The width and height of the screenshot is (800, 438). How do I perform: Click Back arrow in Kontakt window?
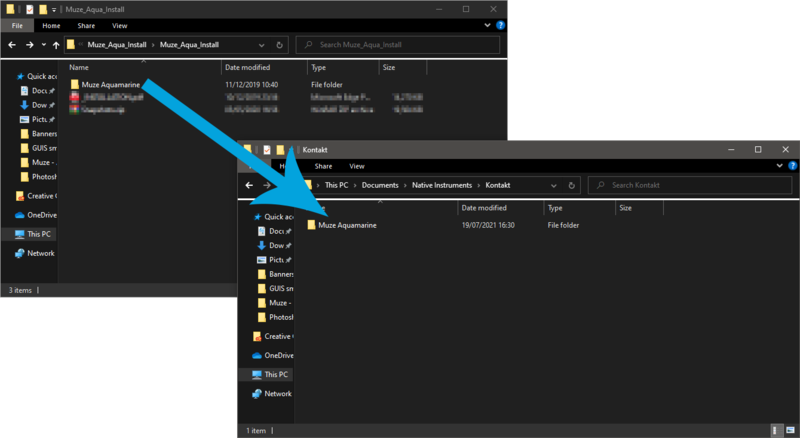249,185
